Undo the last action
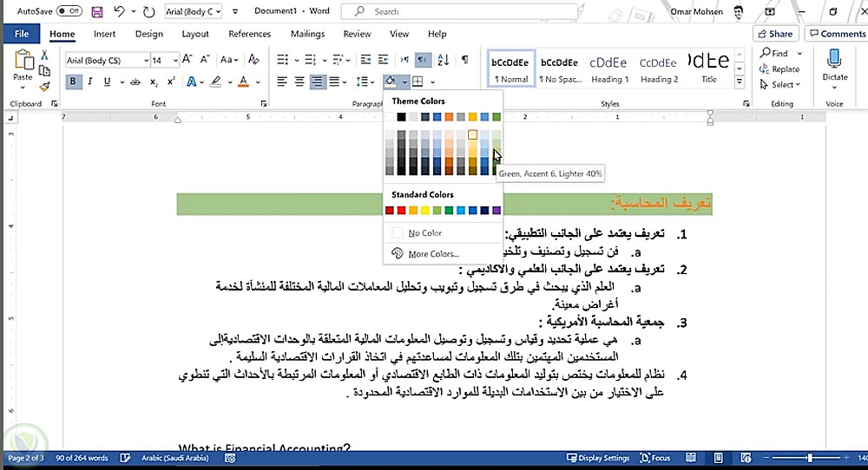The image size is (868, 470). [x=119, y=11]
